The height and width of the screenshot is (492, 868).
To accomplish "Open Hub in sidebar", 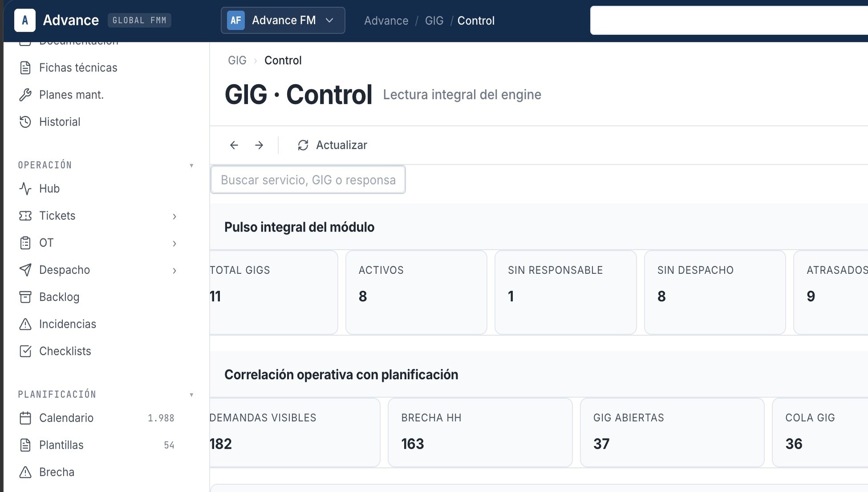I will click(49, 189).
